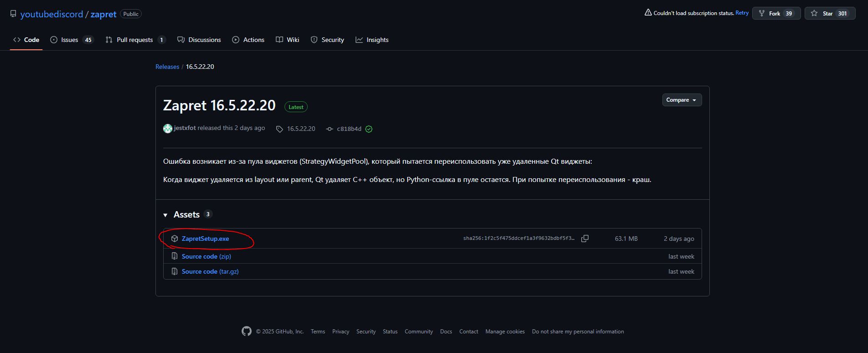Click the sha256 hash text
Viewport: 868px width, 353px height.
519,239
